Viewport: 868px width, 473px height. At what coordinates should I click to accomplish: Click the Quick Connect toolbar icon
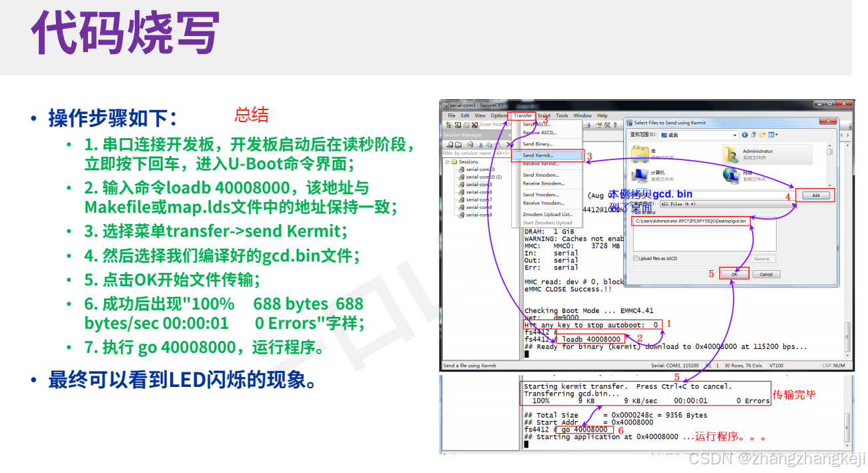coord(458,125)
